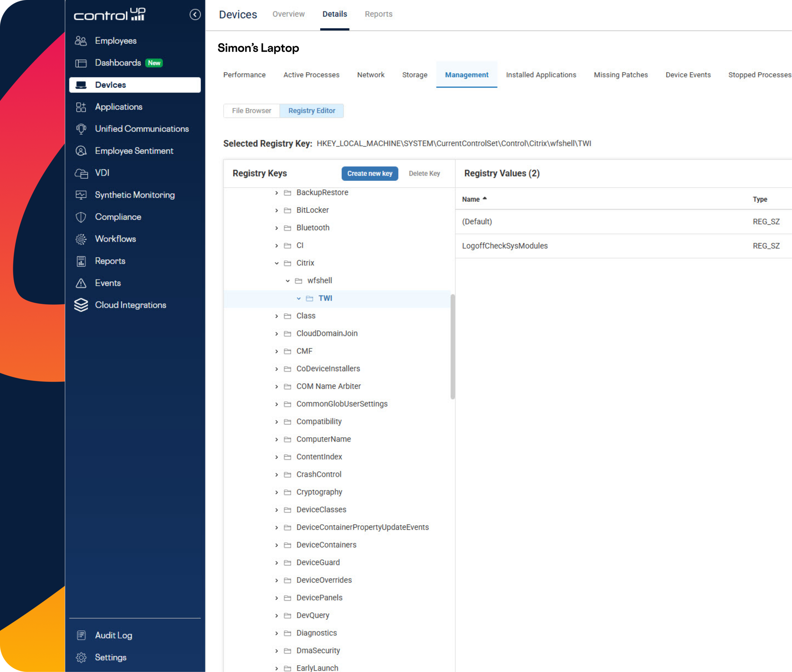792x672 pixels.
Task: Select the Registry Editor toggle
Action: tap(312, 111)
